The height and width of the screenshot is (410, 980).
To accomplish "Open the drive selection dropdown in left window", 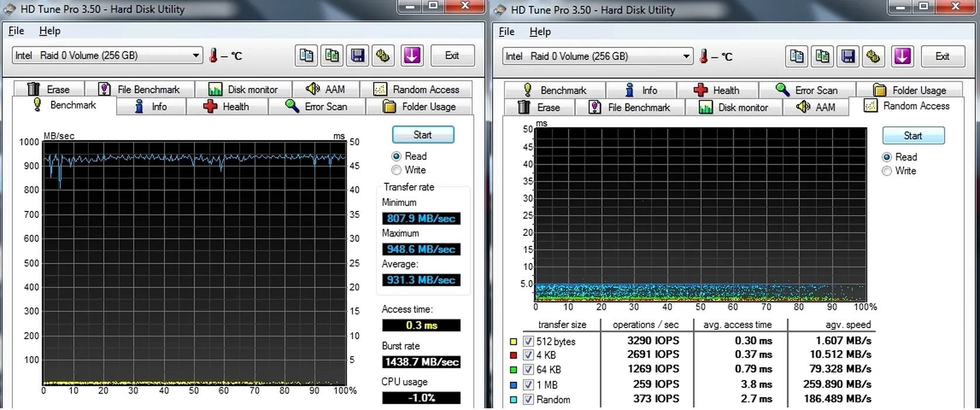I will [196, 56].
